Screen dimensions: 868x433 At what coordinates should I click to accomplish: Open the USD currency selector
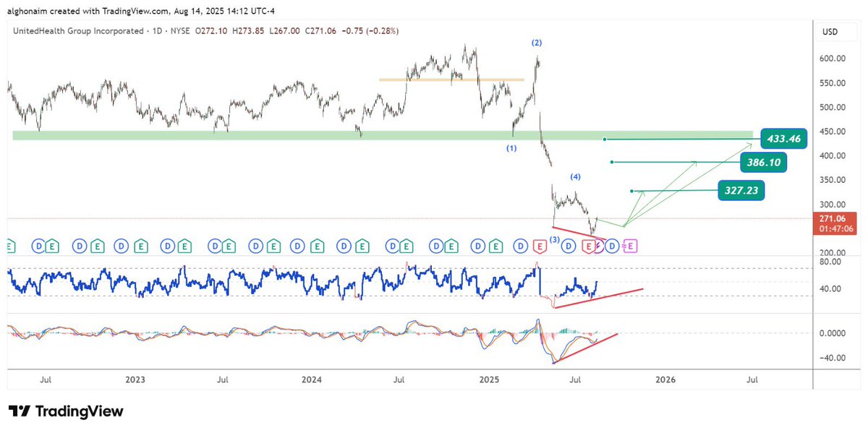pyautogui.click(x=830, y=33)
